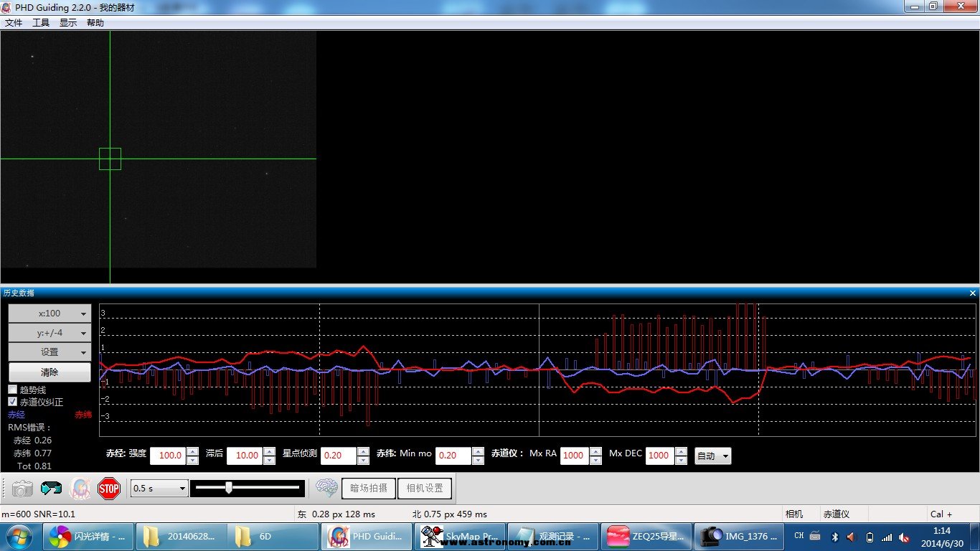Decrease Mx DEC value with down spinner
Screen dimensions: 980x551
(x=681, y=461)
